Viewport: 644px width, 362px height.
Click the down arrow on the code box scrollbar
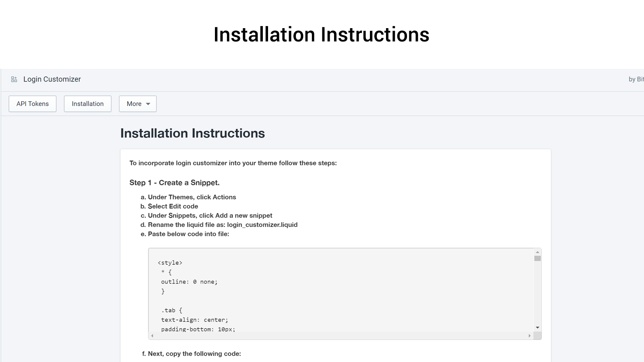(538, 327)
